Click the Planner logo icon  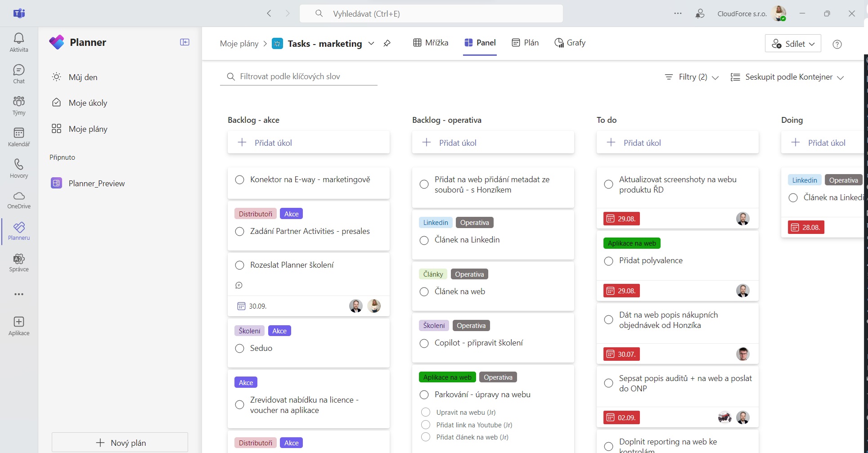click(57, 42)
